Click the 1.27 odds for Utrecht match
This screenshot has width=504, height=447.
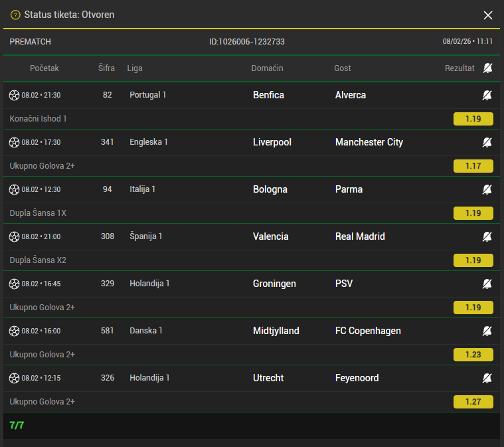click(x=473, y=402)
